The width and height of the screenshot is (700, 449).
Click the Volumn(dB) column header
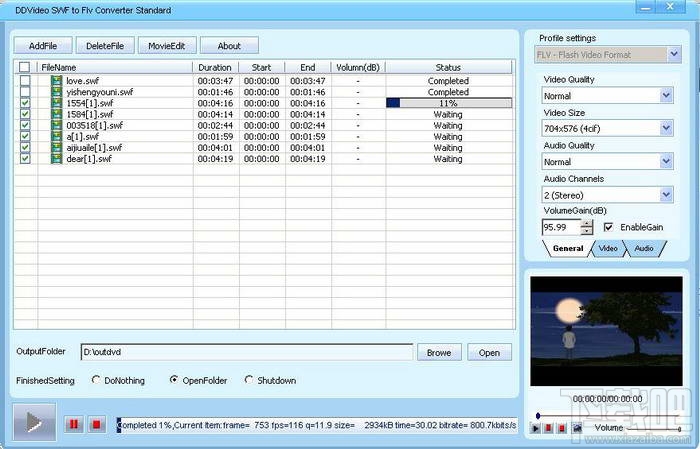click(358, 67)
